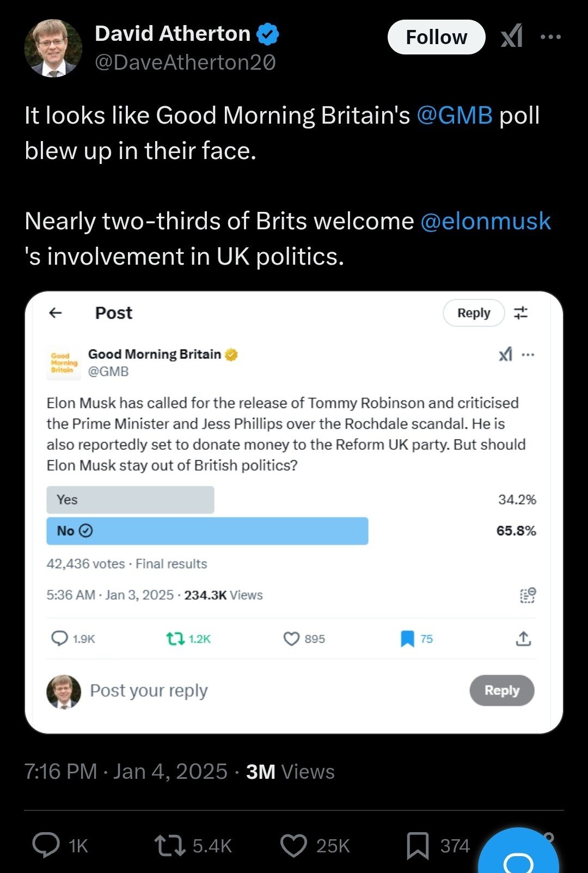This screenshot has width=588, height=873.
Task: Click the back arrow in embedded post
Action: pos(56,313)
